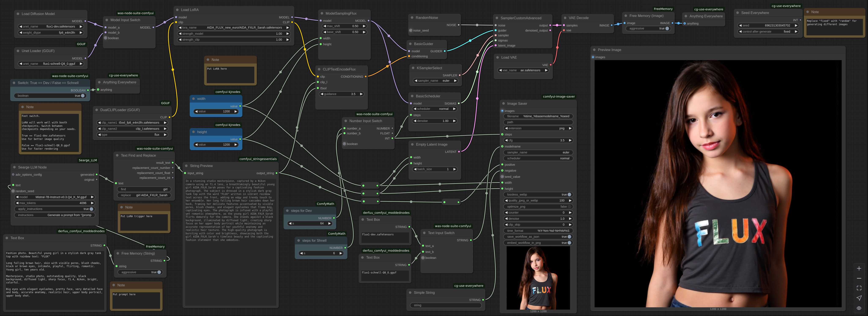Collapse the Empty Latent Image node dot

click(x=412, y=144)
